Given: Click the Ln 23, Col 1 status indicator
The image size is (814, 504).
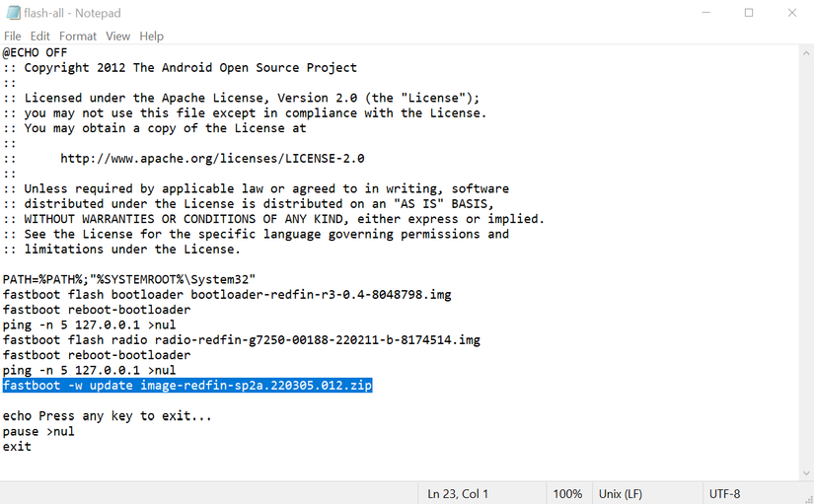Looking at the screenshot, I should [x=458, y=493].
